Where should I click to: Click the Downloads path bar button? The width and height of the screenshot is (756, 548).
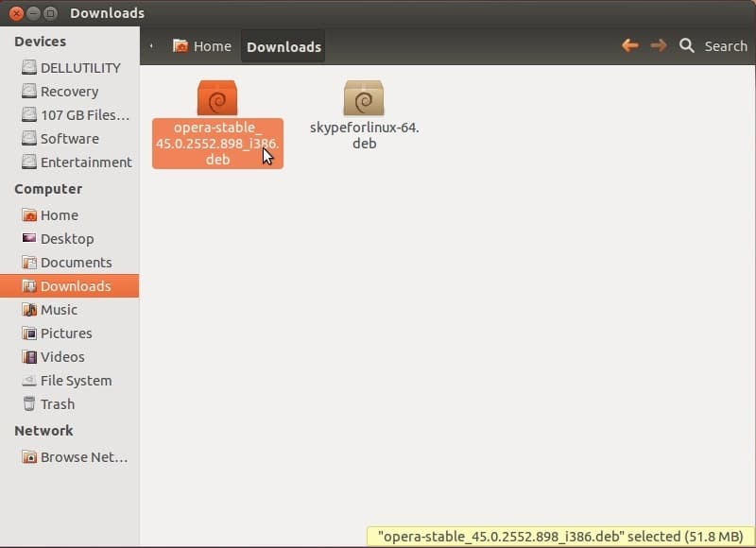[x=283, y=46]
